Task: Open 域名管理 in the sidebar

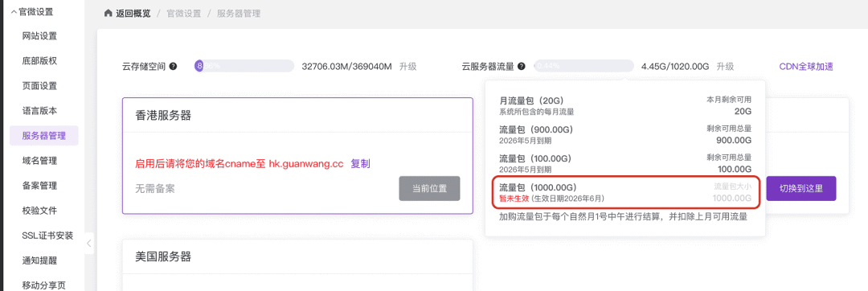Action: [x=39, y=161]
